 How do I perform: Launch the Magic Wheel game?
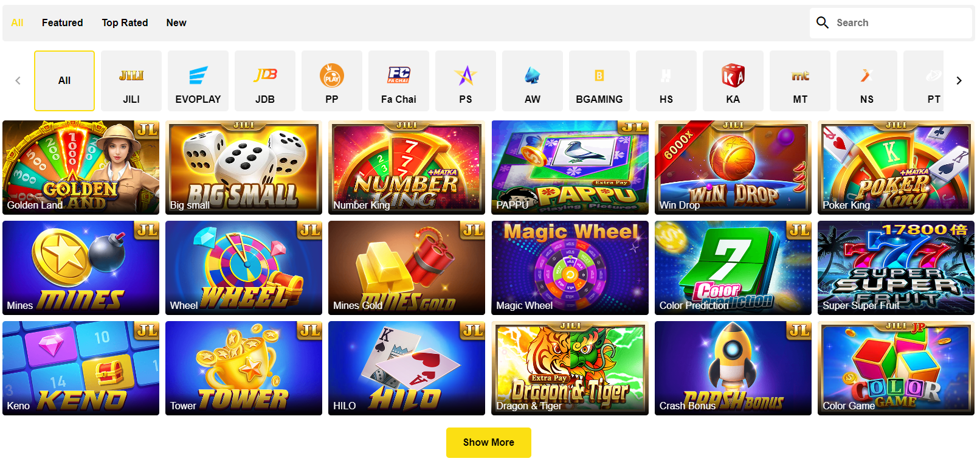[x=570, y=268]
